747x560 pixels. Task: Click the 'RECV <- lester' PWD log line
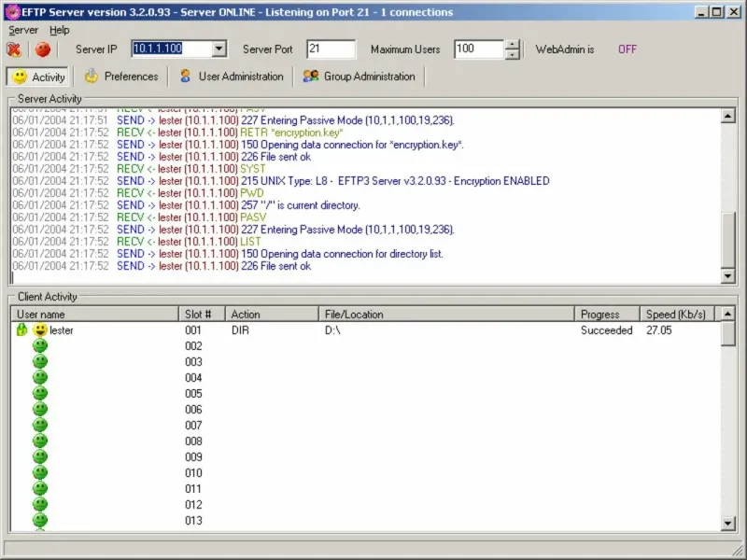138,193
